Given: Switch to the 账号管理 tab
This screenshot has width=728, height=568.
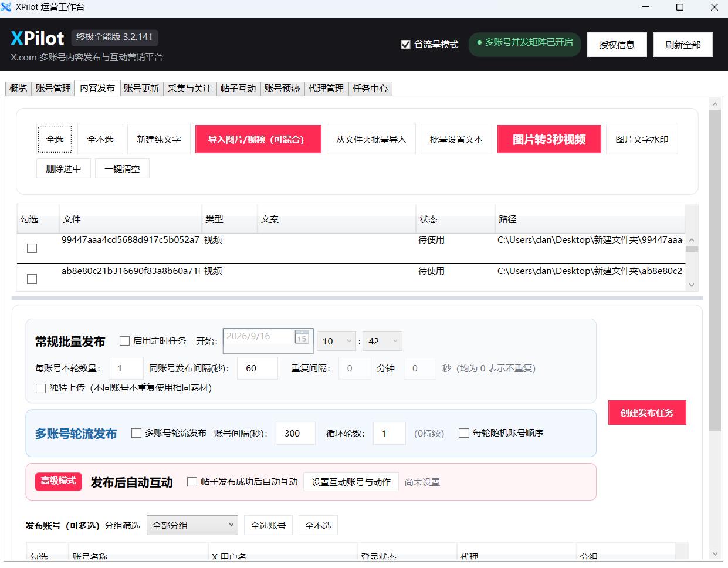Looking at the screenshot, I should tap(53, 89).
